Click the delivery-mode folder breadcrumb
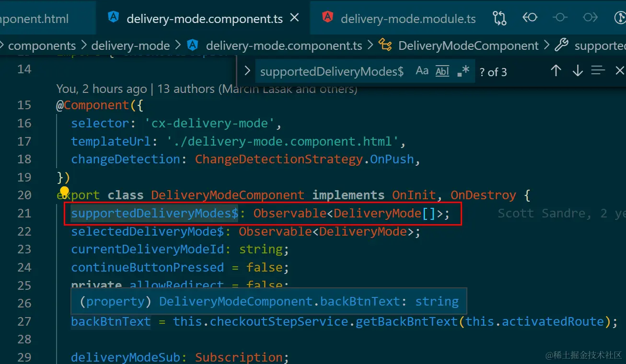Viewport: 626px width, 364px height. [x=130, y=45]
